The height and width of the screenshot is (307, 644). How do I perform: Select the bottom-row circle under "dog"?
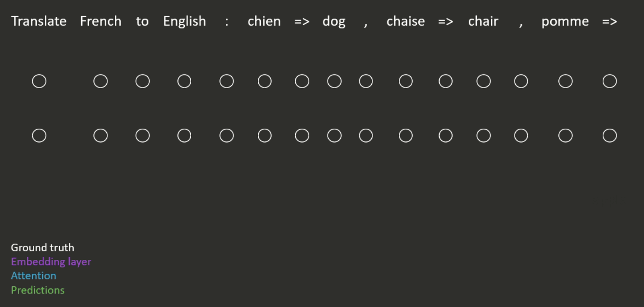click(334, 136)
